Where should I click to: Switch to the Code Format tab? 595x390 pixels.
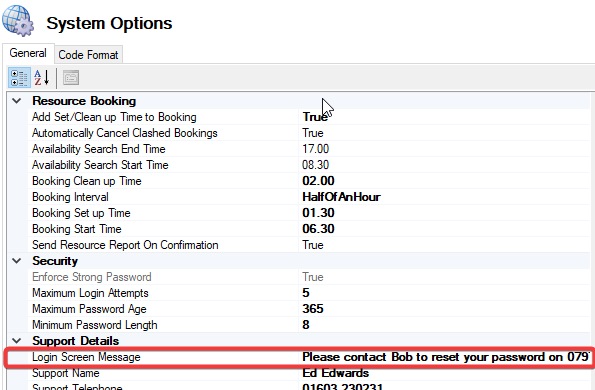[x=88, y=55]
